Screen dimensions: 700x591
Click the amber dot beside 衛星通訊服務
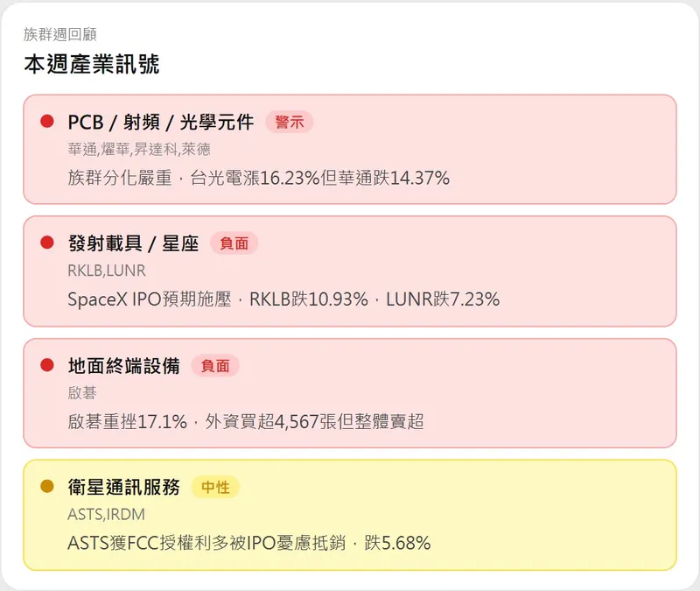47,486
